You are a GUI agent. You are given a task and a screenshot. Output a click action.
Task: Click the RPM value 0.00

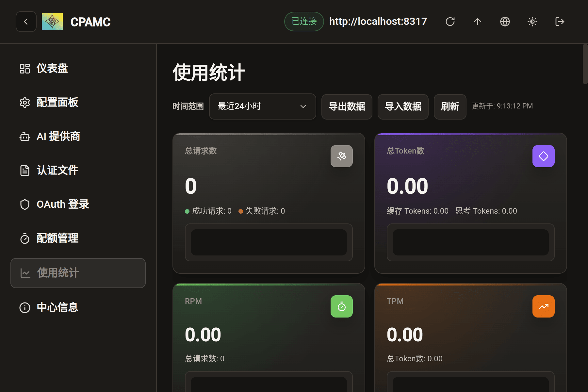click(x=203, y=335)
